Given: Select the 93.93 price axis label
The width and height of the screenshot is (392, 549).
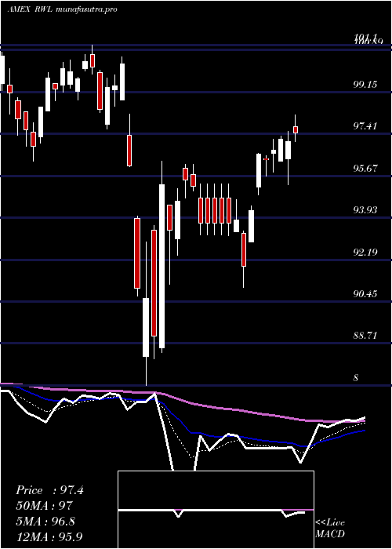Looking at the screenshot, I should click(x=365, y=209).
